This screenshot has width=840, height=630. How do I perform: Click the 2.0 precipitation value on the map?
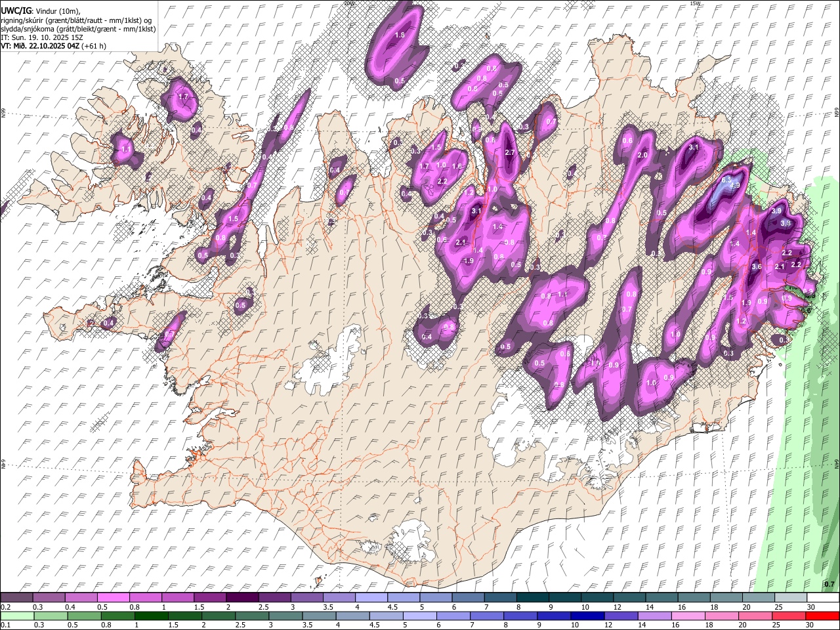642,155
